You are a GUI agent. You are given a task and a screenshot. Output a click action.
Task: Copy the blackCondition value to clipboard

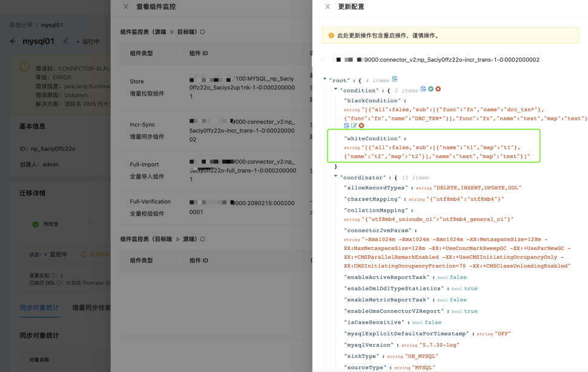(x=346, y=125)
